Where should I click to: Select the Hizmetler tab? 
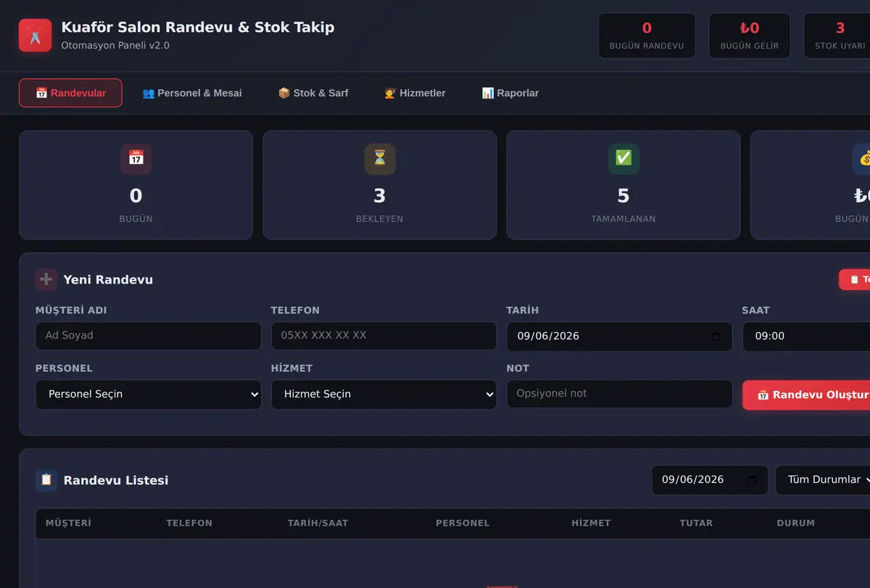(x=415, y=93)
